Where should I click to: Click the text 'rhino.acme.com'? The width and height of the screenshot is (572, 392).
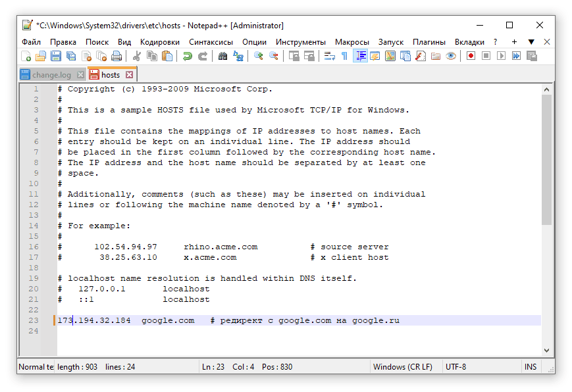[x=221, y=247]
